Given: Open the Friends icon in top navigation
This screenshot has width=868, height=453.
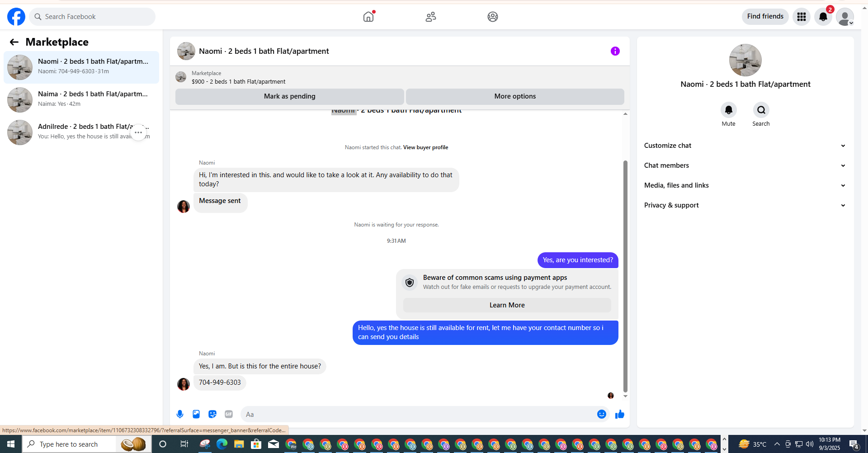Looking at the screenshot, I should coord(431,17).
